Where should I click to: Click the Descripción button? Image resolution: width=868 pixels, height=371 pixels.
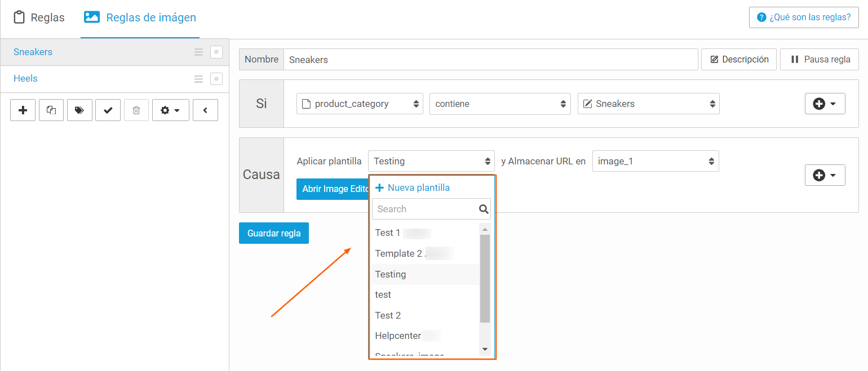coord(739,59)
